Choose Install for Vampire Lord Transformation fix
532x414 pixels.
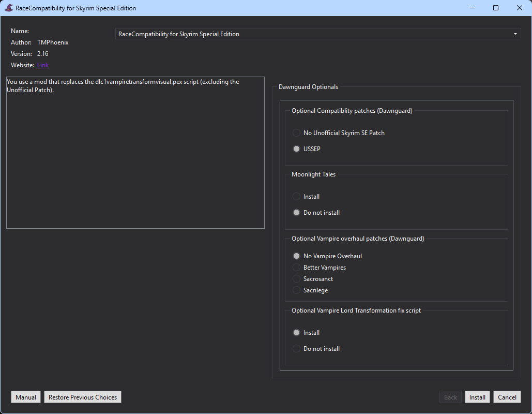(306, 333)
